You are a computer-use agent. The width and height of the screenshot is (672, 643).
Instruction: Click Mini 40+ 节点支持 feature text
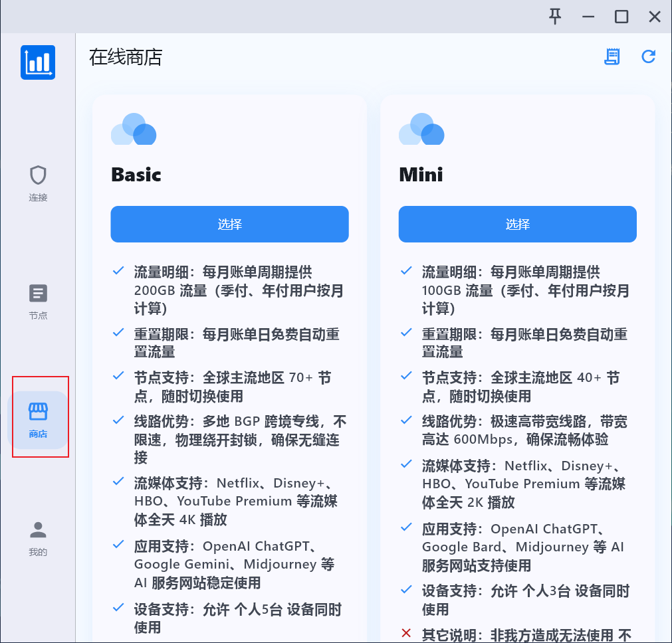pyautogui.click(x=520, y=387)
